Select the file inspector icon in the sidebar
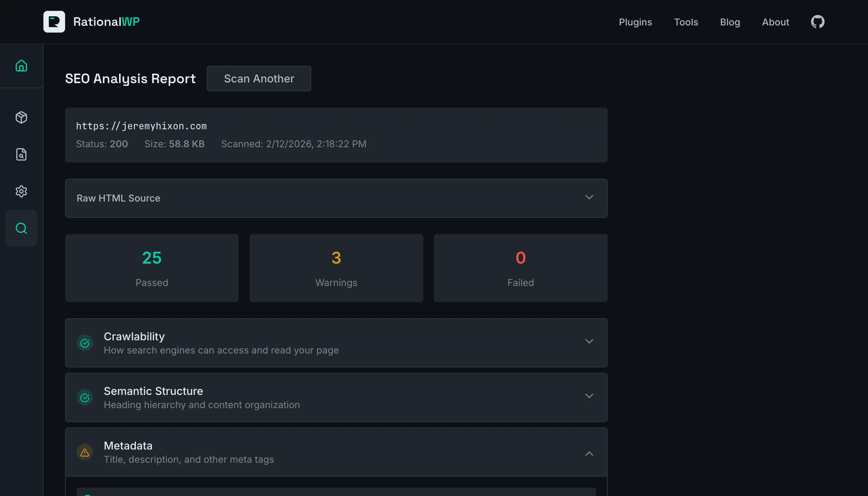The image size is (868, 496). point(21,154)
